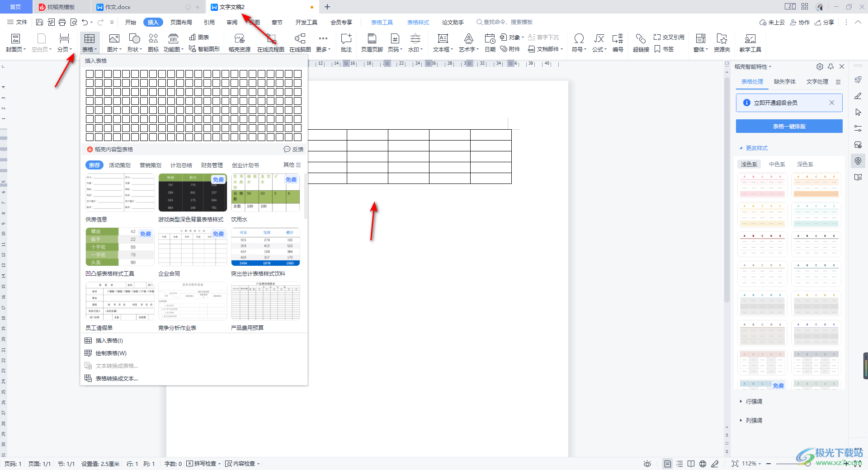
Task: Open 在线流程图 online flowchart
Action: (x=271, y=43)
